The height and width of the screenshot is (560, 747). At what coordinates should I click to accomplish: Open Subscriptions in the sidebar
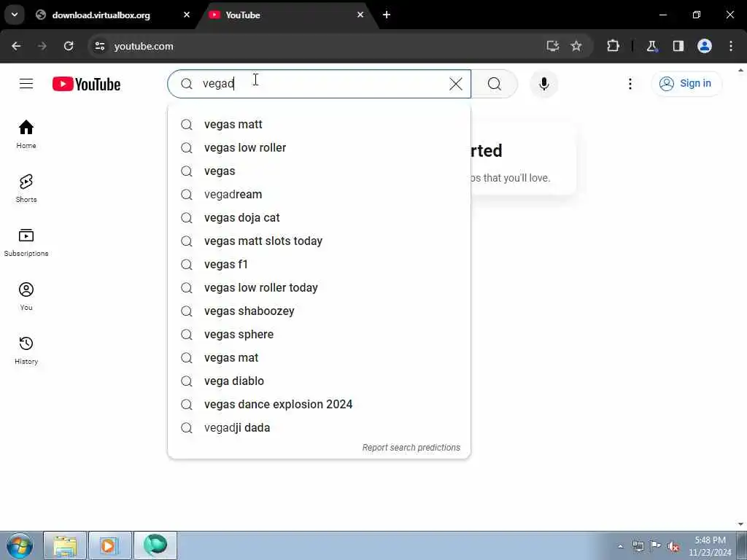pyautogui.click(x=26, y=242)
